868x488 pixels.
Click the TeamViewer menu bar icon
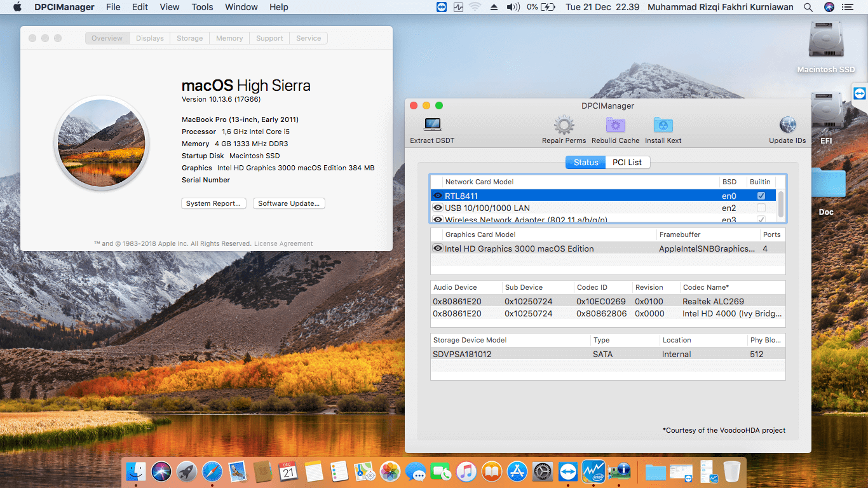[x=442, y=7]
